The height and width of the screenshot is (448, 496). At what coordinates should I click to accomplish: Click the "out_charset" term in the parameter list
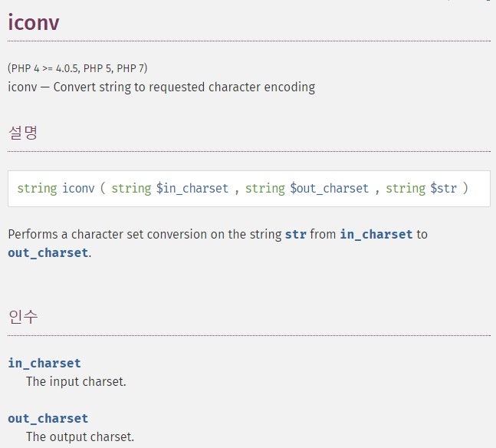point(48,418)
